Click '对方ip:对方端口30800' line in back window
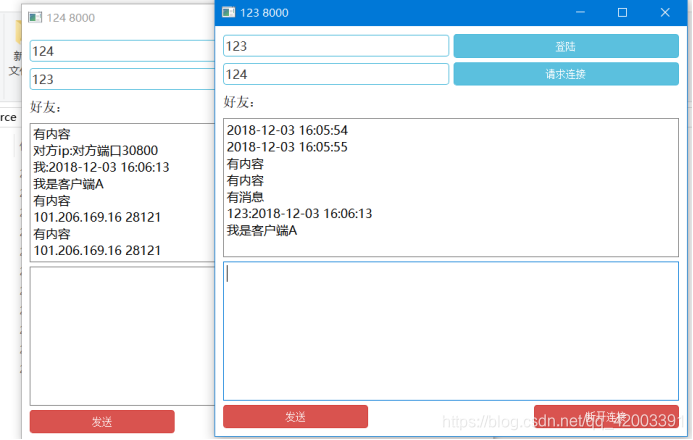Viewport: 693px width, 440px height. [95, 151]
